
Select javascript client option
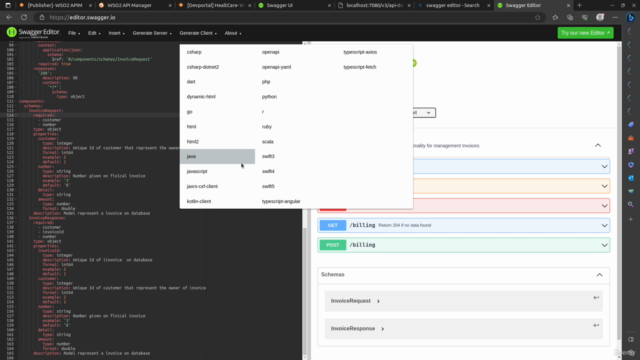click(217, 171)
